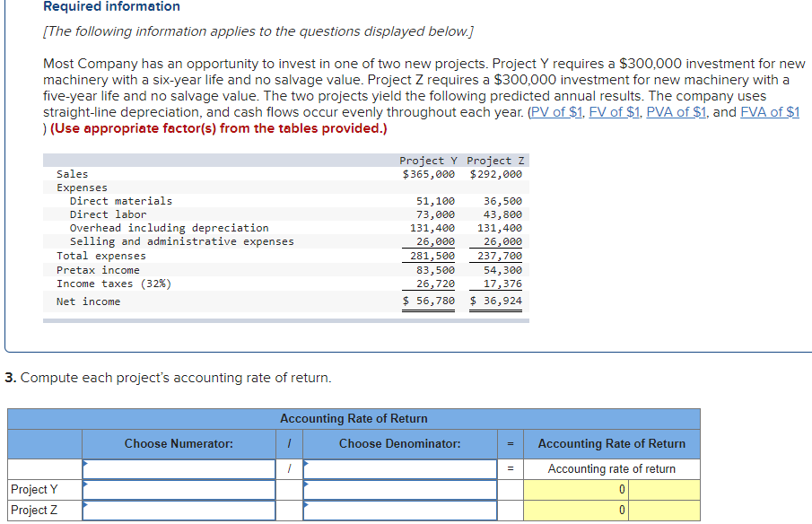Click the Project Y row label in answer table

pyautogui.click(x=34, y=489)
